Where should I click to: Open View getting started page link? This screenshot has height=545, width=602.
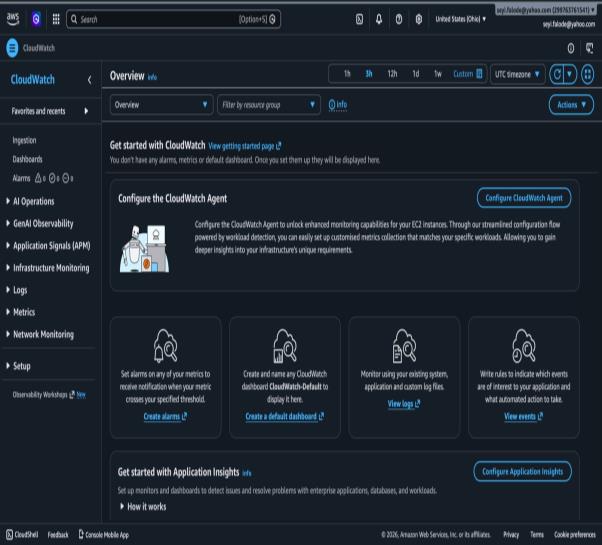click(245, 146)
